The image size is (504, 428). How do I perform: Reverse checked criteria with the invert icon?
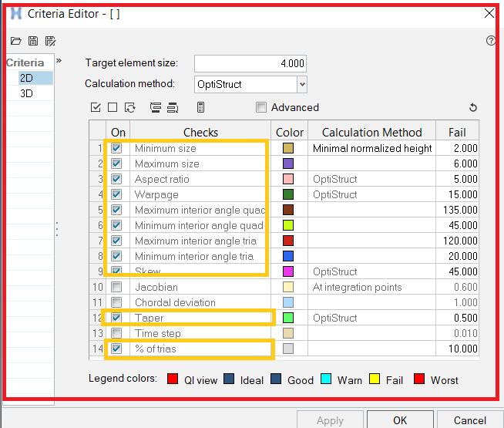coord(130,107)
